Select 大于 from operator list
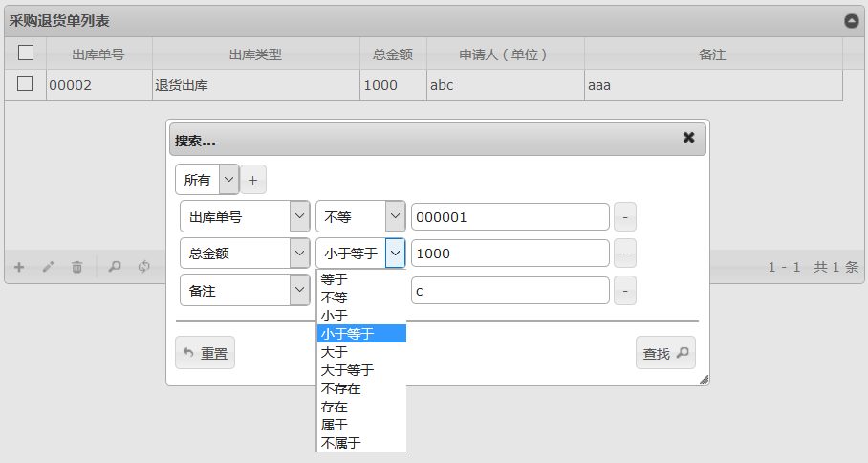 (361, 352)
